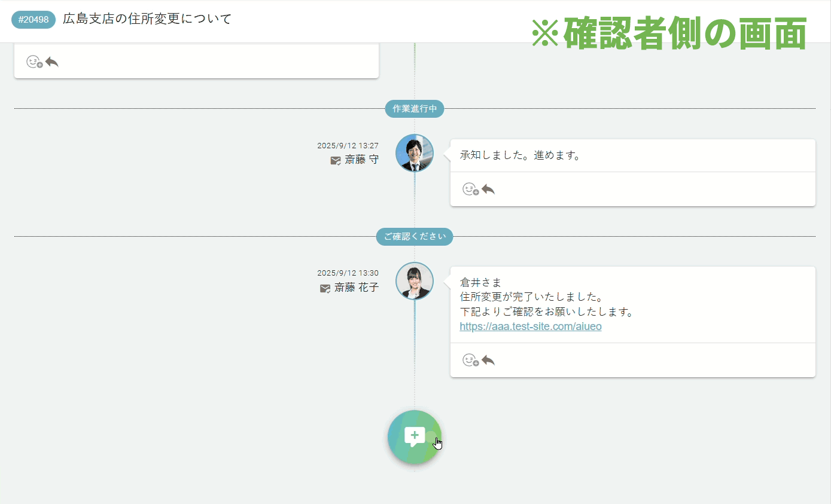This screenshot has height=504, width=831.
Task: Open the aaa.test-site.com/aiueo link
Action: pos(530,326)
